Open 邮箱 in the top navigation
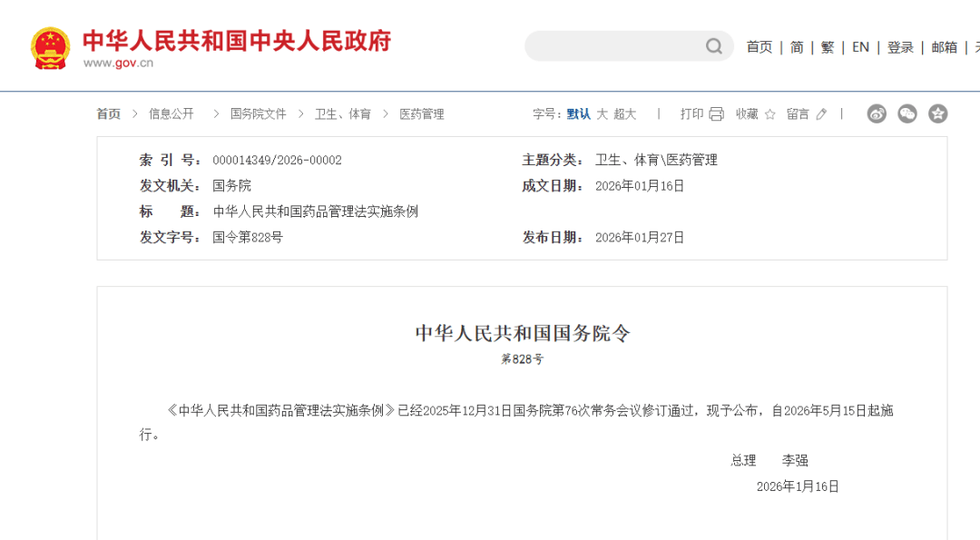The image size is (980, 540). pos(945,47)
